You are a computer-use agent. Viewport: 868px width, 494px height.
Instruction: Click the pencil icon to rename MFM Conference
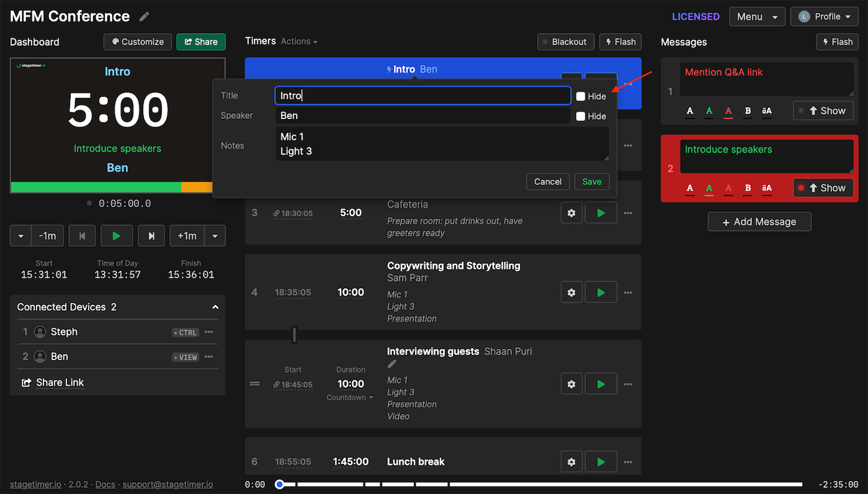pos(144,16)
